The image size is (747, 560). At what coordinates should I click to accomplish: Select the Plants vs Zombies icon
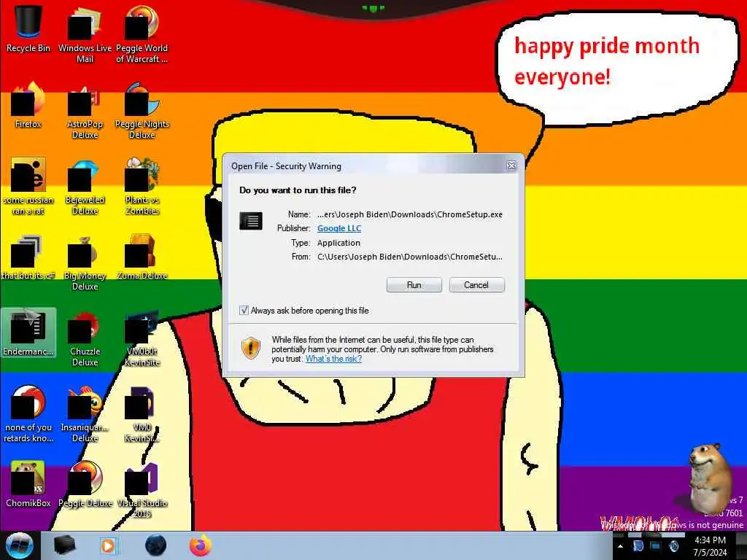pyautogui.click(x=142, y=186)
